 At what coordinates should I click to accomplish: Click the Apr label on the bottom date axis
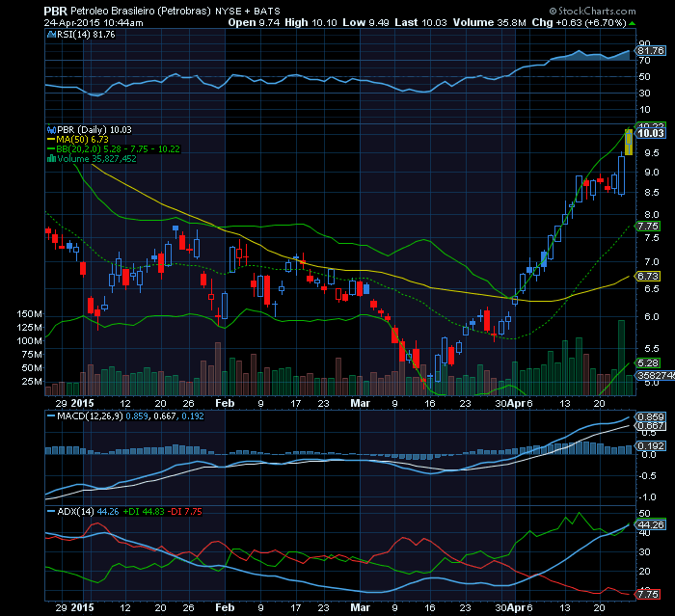click(516, 608)
